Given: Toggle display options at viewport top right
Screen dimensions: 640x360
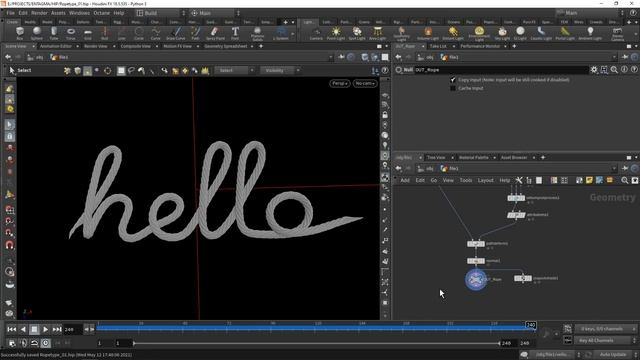Looking at the screenshot, I should point(385,96).
